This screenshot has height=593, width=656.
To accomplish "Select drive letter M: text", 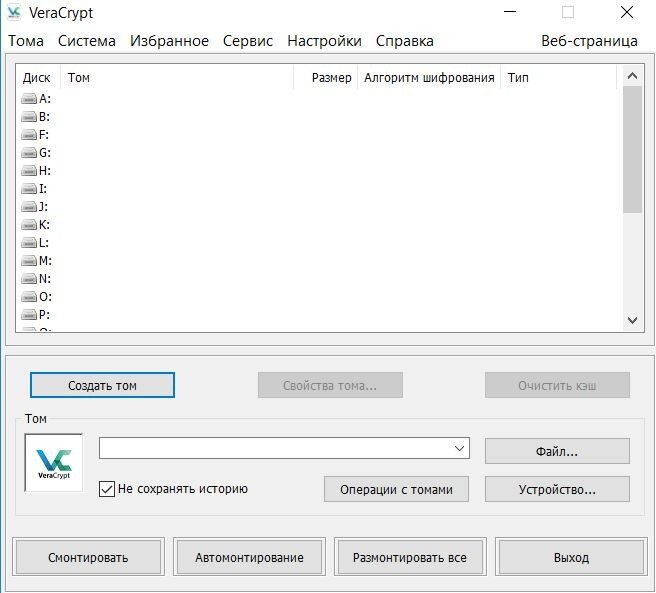I will [x=45, y=261].
